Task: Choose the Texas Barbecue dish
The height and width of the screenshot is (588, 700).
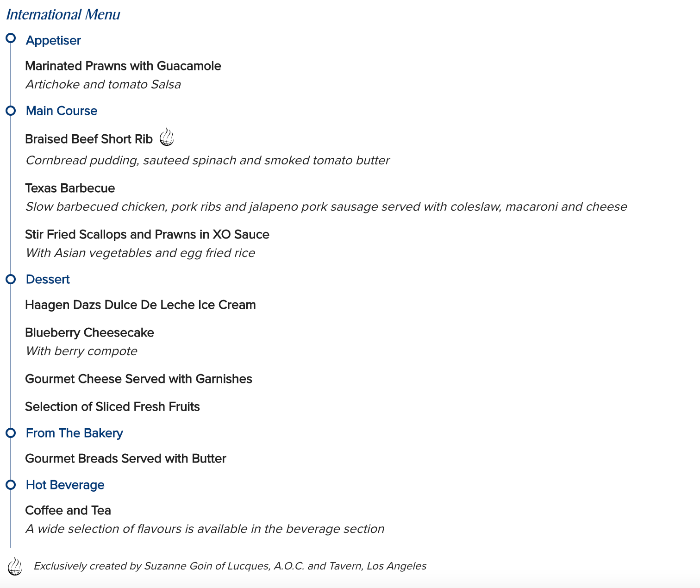Action: point(70,188)
